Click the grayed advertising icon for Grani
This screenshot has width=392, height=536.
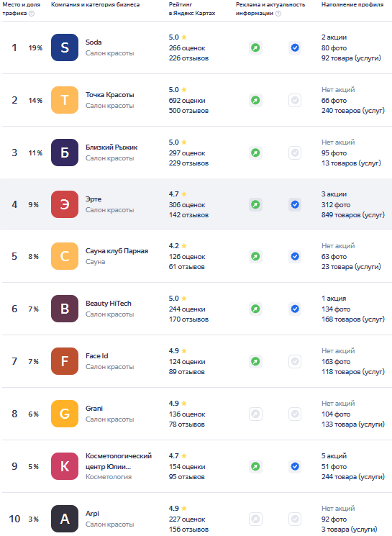pyautogui.click(x=255, y=414)
